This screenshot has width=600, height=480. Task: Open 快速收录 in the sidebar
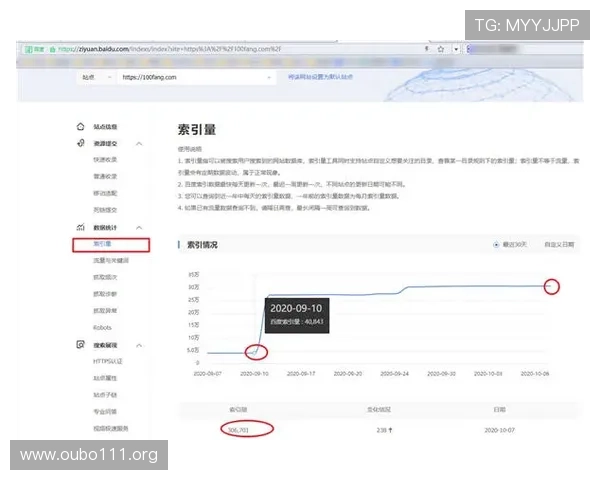click(x=105, y=160)
